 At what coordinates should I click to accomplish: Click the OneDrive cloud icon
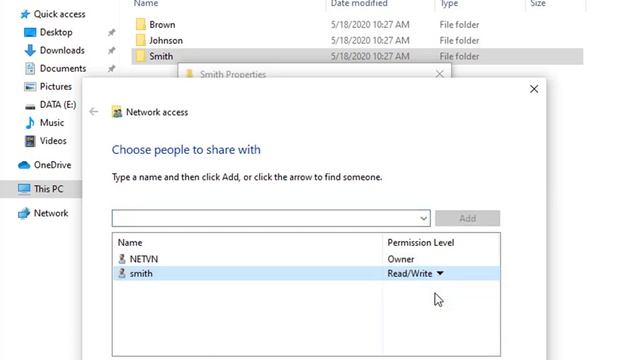(x=24, y=165)
